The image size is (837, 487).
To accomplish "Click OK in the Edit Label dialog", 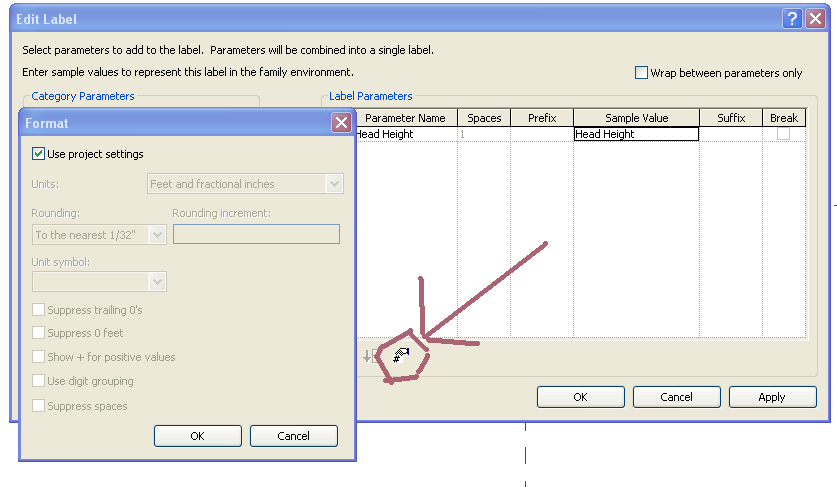I will (581, 397).
